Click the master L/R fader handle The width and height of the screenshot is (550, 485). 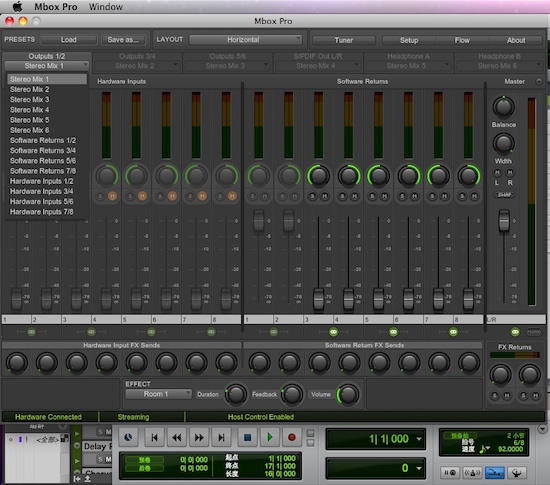[504, 220]
